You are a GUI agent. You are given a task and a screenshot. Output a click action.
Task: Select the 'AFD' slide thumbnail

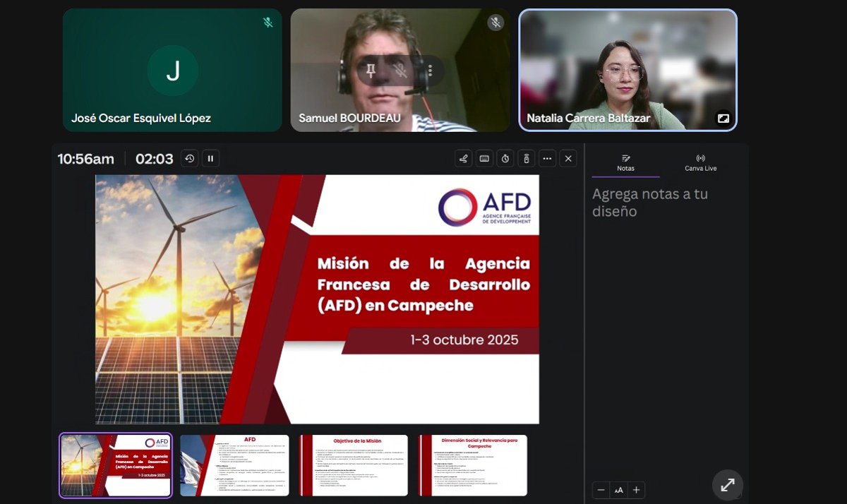(234, 465)
